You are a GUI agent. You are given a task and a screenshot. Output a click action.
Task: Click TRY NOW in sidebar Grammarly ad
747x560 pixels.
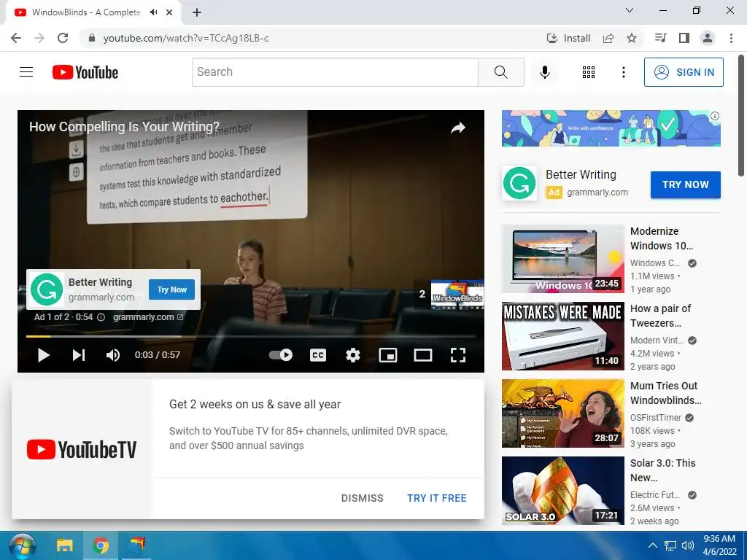click(x=686, y=184)
